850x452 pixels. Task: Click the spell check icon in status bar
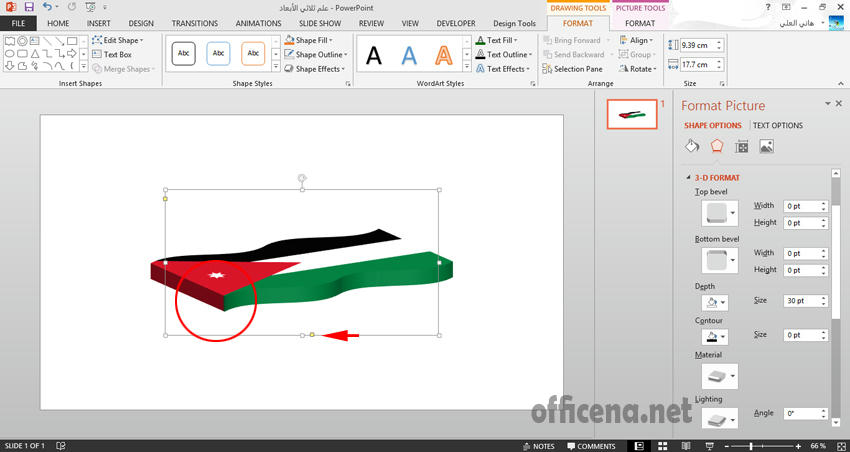point(61,446)
